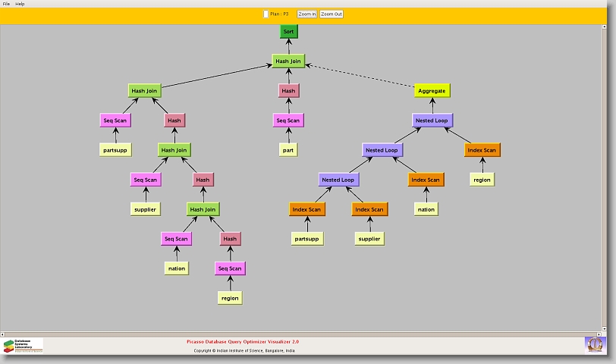Image resolution: width=616 pixels, height=364 pixels.
Task: Click the Hash Join node directly below Sort
Action: click(288, 61)
